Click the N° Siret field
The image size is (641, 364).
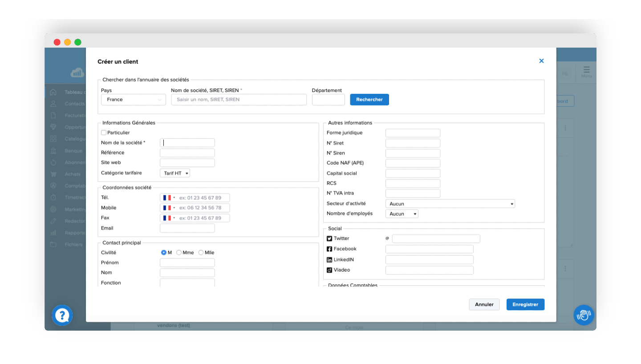pos(413,143)
